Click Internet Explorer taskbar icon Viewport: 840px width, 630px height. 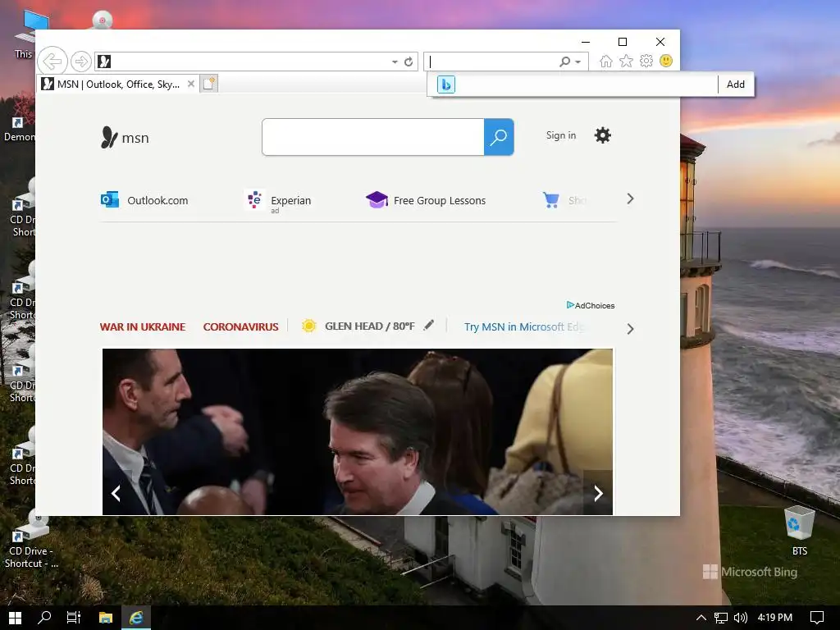(136, 618)
